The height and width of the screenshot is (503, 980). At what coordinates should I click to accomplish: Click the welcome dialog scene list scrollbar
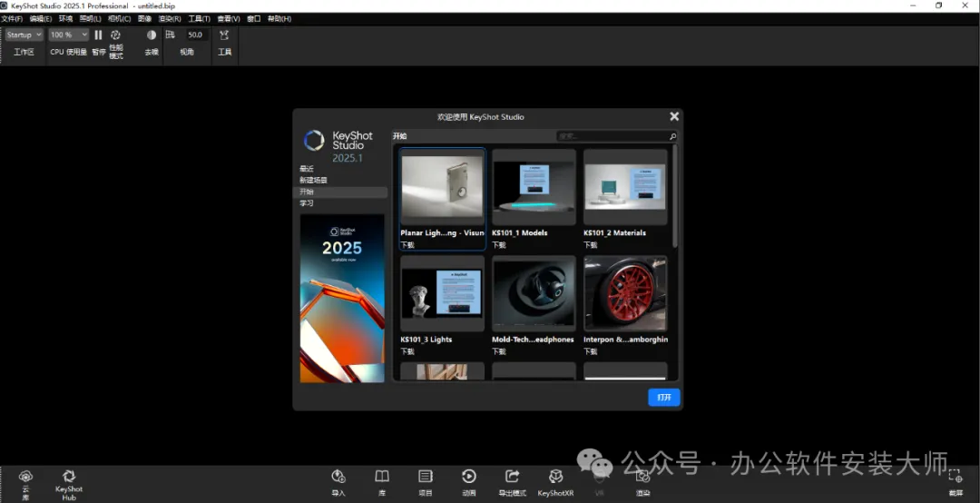[675, 196]
